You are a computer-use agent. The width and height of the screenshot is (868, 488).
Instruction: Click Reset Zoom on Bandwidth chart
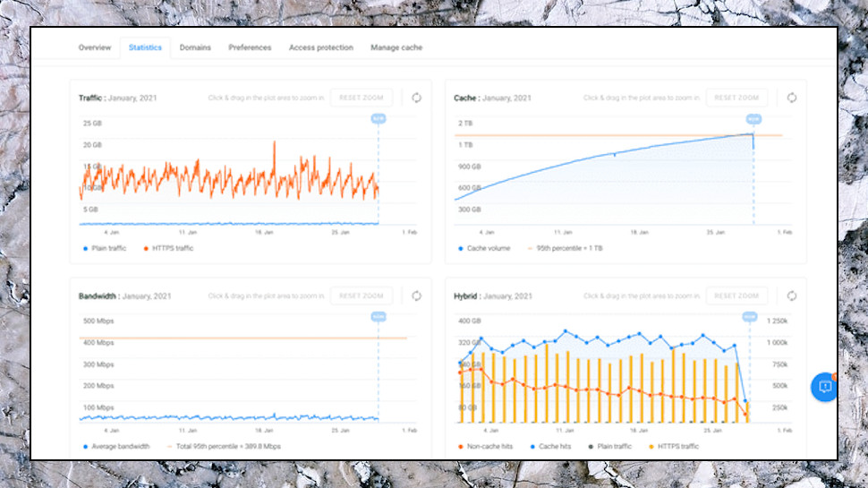point(362,295)
